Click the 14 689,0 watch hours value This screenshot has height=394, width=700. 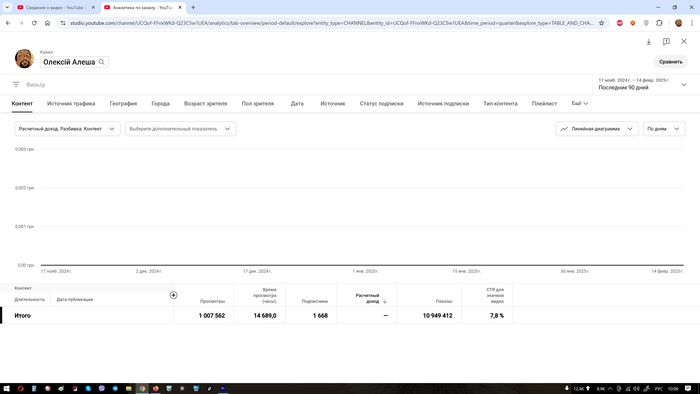(x=265, y=315)
